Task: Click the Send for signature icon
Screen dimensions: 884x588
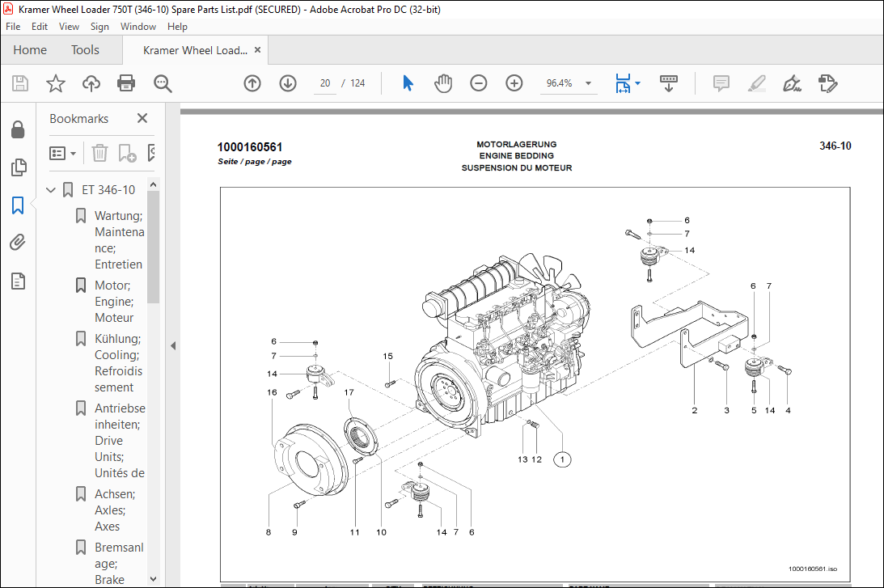Action: tap(827, 83)
